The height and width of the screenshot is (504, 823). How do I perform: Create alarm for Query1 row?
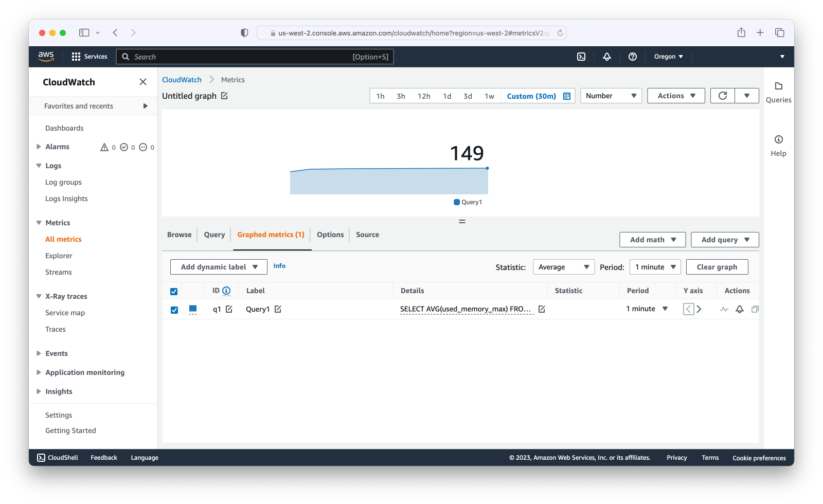coord(740,309)
